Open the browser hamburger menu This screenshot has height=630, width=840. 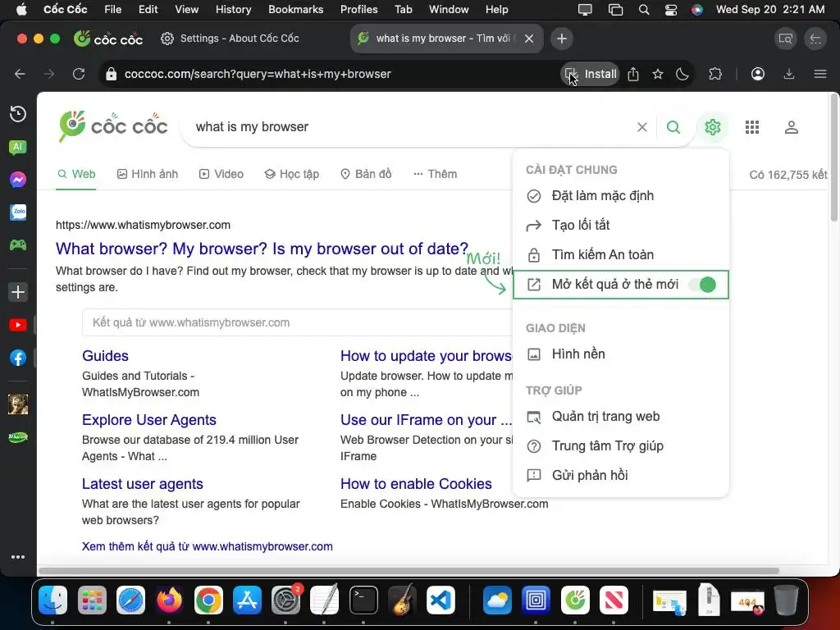pos(820,74)
